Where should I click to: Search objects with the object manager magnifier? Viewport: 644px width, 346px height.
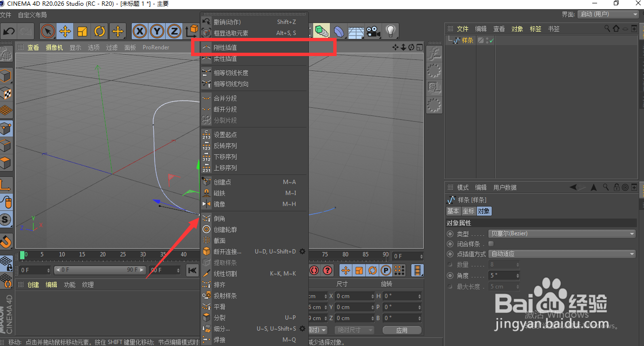pos(608,29)
